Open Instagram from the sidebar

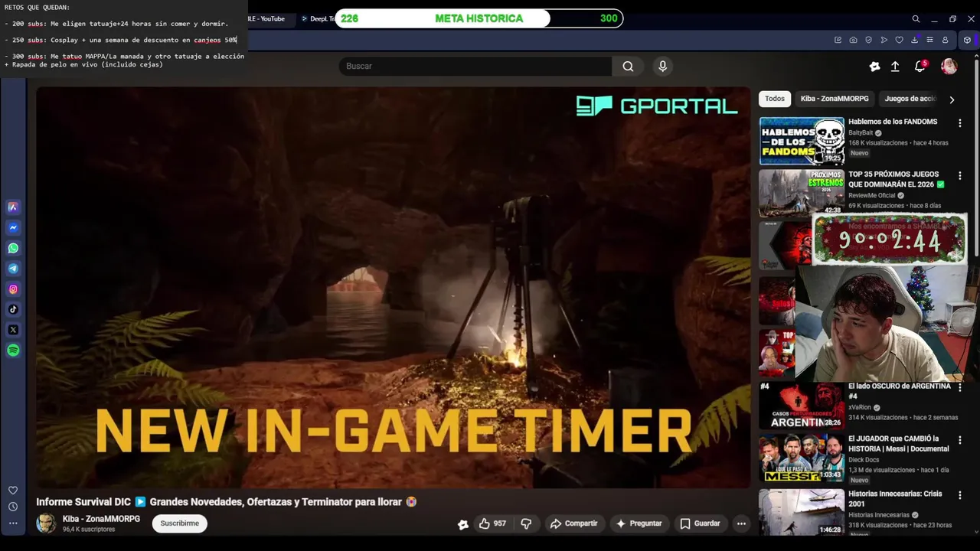point(13,289)
